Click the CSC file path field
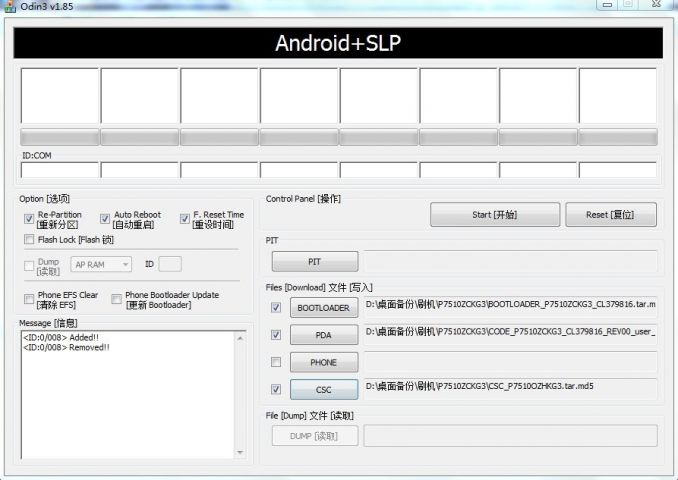 (x=509, y=388)
